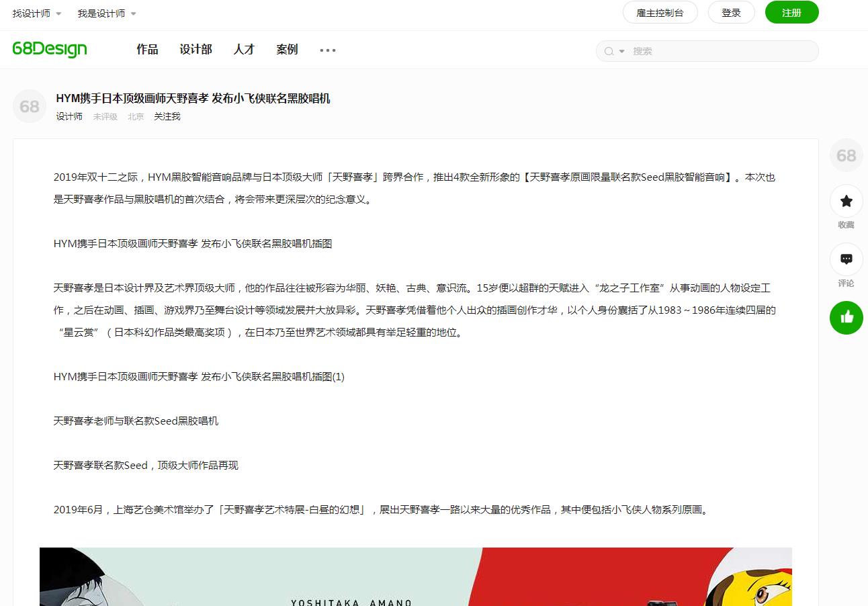Click the 发布小飞侠联名黑胶唱机插图(1) caption line
The width and height of the screenshot is (868, 606).
click(x=199, y=376)
